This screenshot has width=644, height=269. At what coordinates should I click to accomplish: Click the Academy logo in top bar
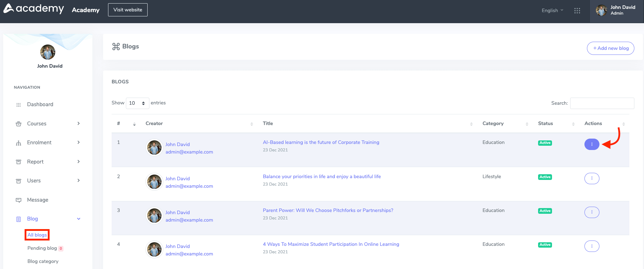pos(34,9)
